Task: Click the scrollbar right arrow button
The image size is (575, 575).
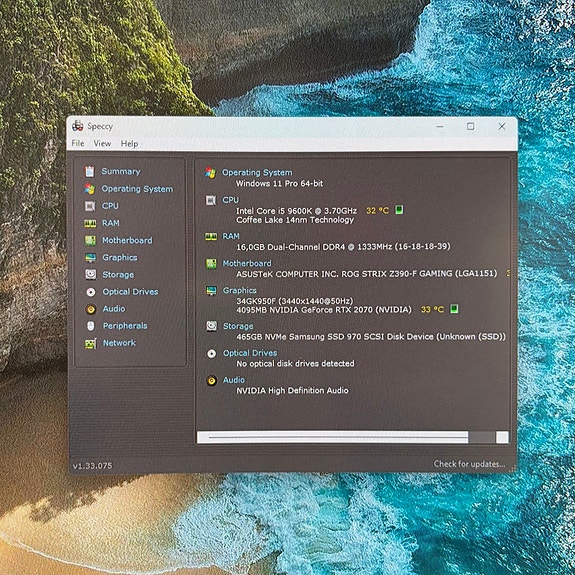Action: [502, 437]
